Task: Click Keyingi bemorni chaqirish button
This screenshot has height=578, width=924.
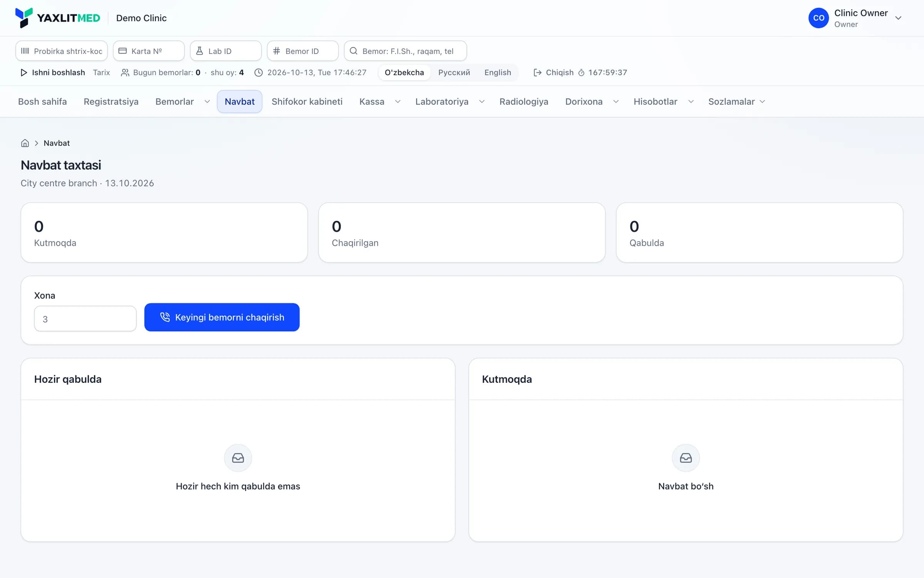Action: (222, 317)
